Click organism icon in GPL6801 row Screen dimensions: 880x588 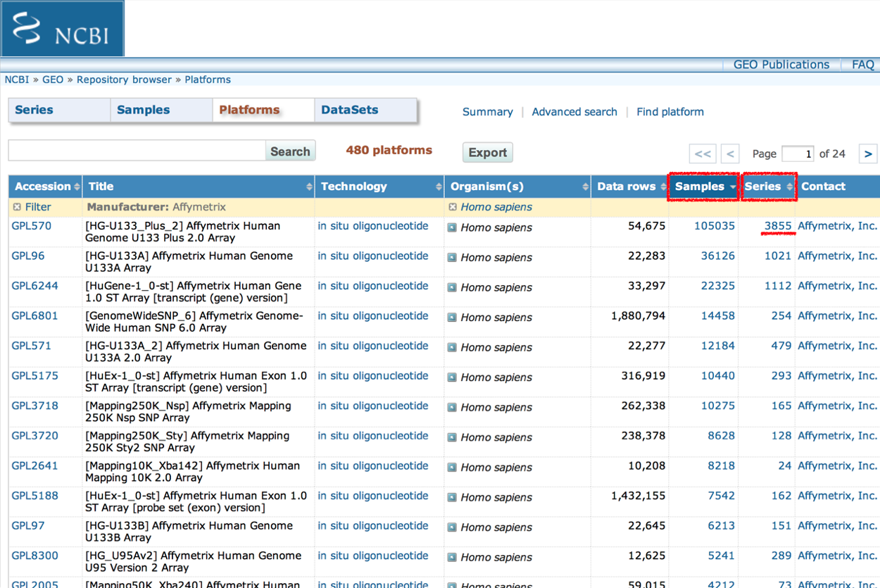point(453,318)
